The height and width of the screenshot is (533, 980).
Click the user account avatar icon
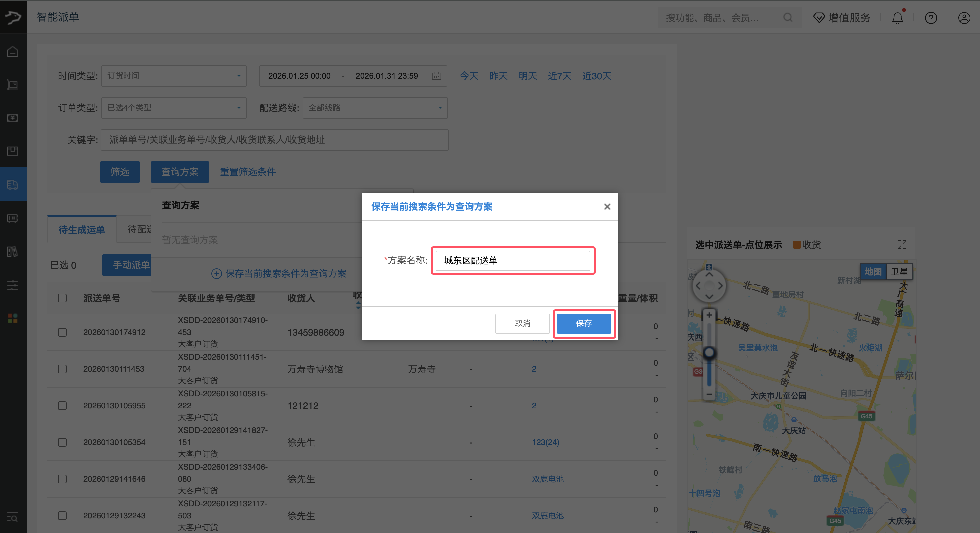click(x=964, y=18)
